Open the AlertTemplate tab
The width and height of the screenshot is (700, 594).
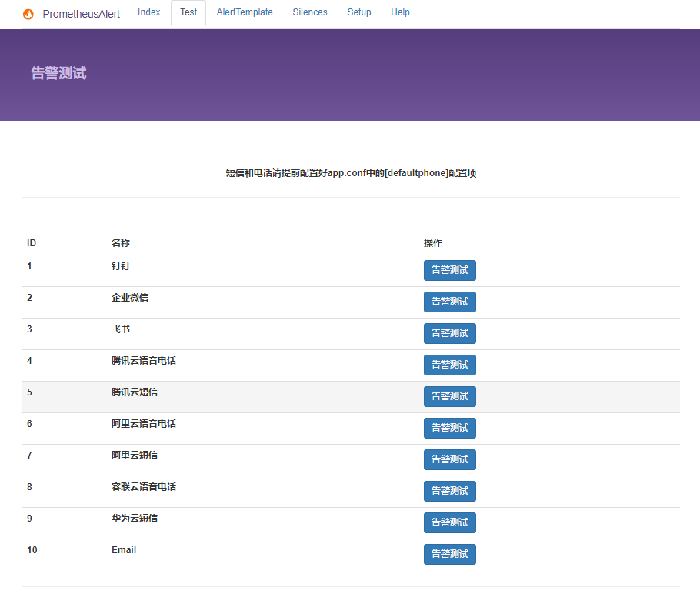(x=245, y=12)
